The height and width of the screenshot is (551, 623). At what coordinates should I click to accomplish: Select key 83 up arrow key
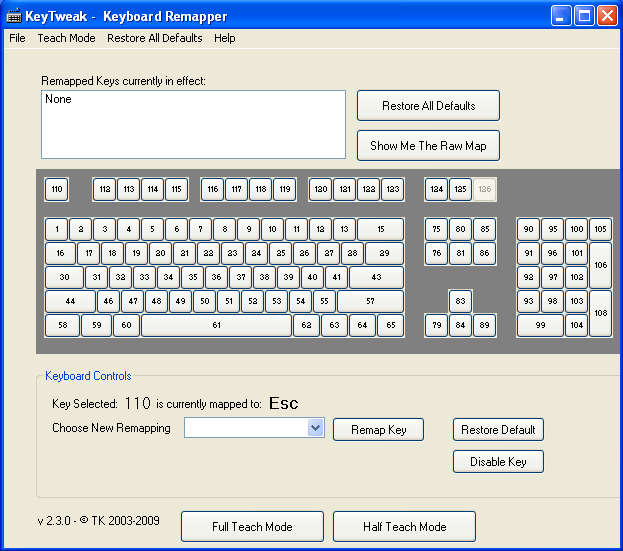[x=460, y=301]
